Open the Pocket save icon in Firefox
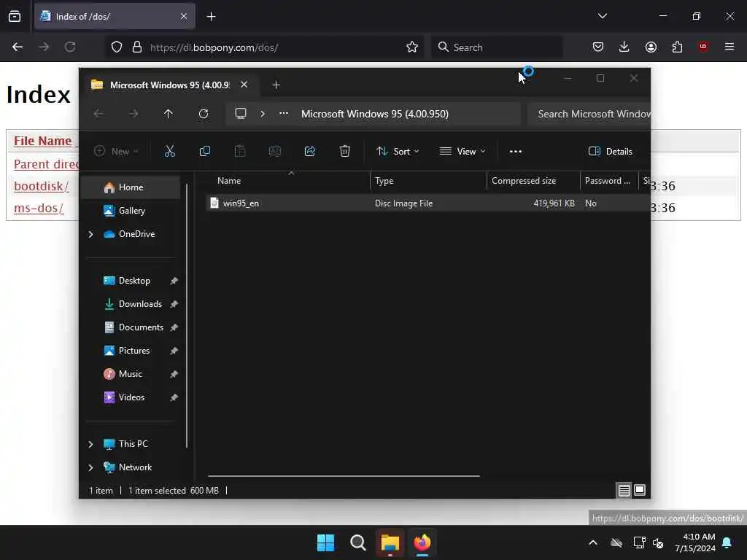This screenshot has width=747, height=560. 598,47
